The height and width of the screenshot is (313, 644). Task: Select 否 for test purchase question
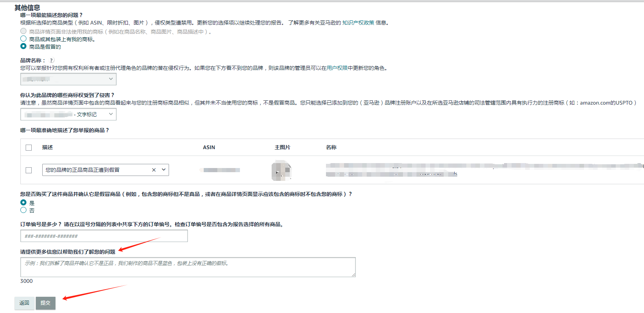click(x=23, y=210)
